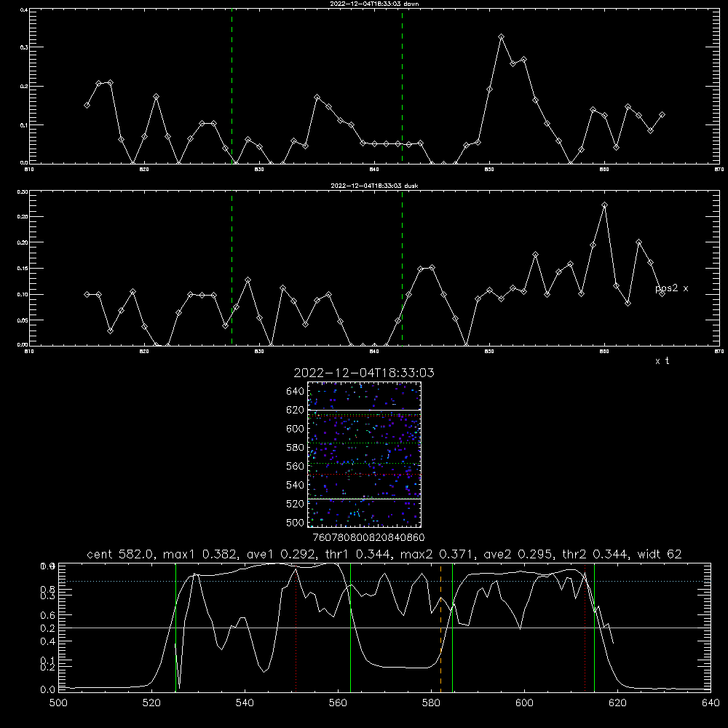Click the dotted horizontal threshold line in bottom plot
The width and height of the screenshot is (728, 728).
tap(385, 581)
